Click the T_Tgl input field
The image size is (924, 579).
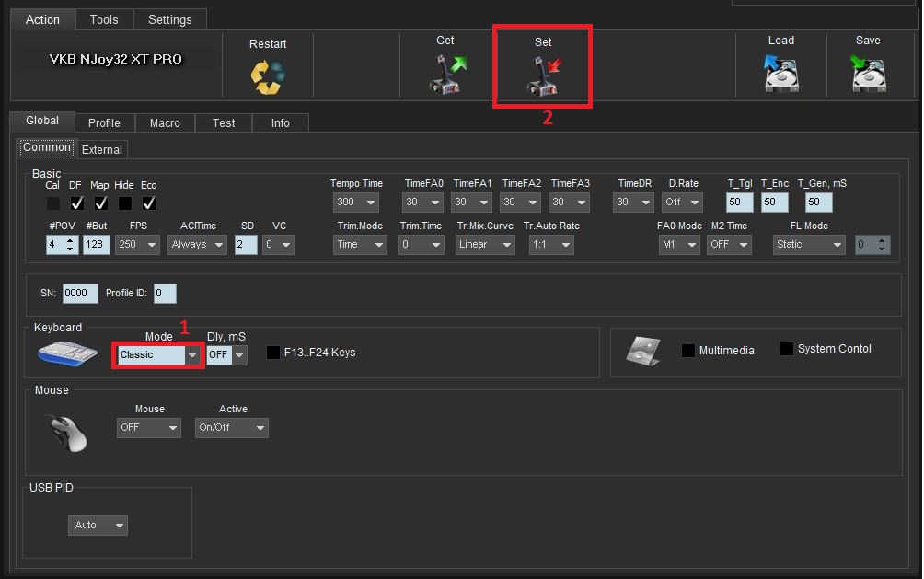pyautogui.click(x=740, y=203)
